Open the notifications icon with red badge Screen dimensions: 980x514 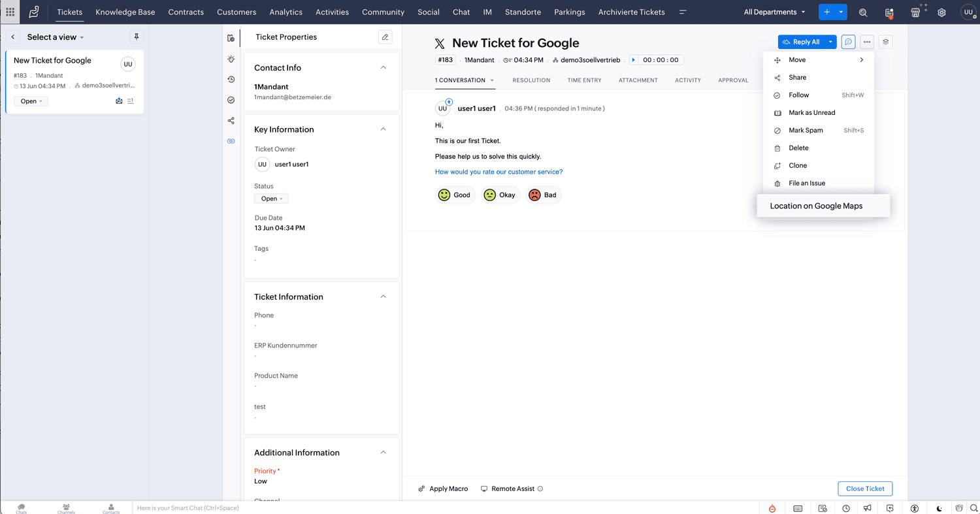click(889, 12)
